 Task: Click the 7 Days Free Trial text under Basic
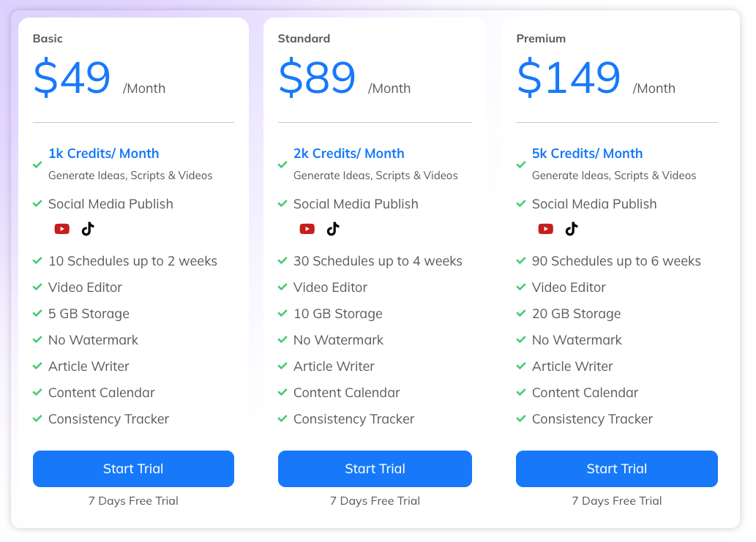click(x=133, y=500)
